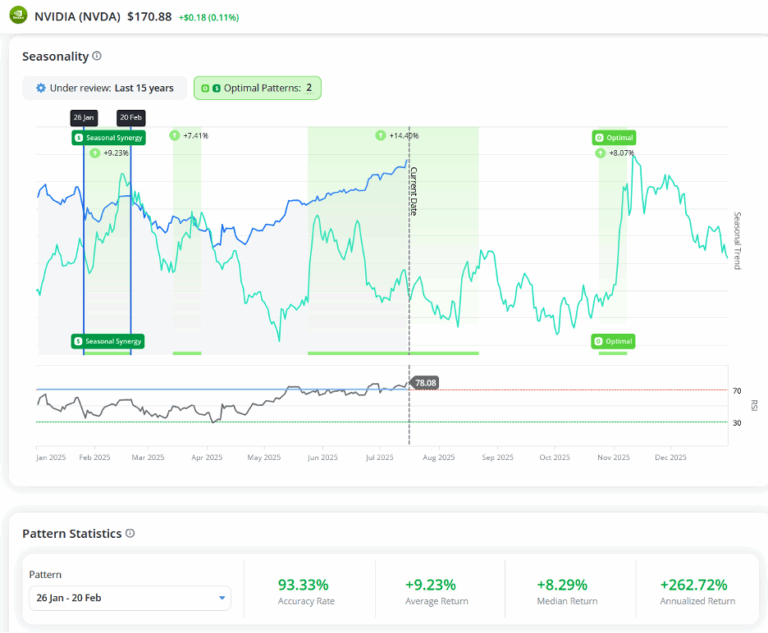768x633 pixels.
Task: Select the bottom Optimal badge near November
Action: click(x=613, y=341)
